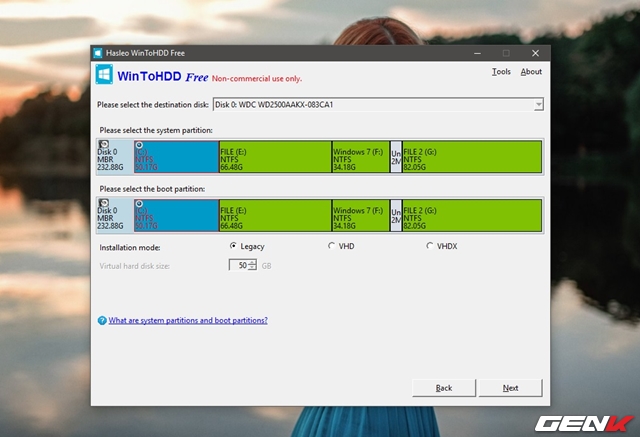Select unallocated 2M block in boot partition row
This screenshot has height=437, width=640.
(x=396, y=215)
